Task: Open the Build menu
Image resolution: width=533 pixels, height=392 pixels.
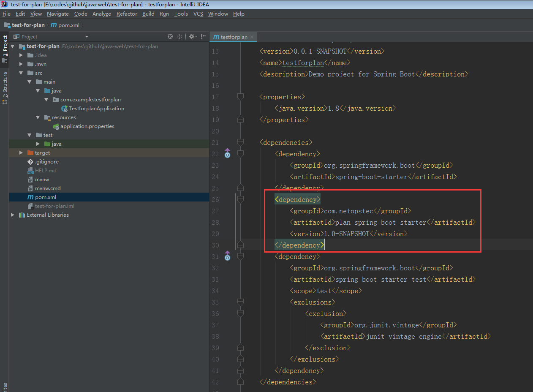Action: pyautogui.click(x=148, y=14)
